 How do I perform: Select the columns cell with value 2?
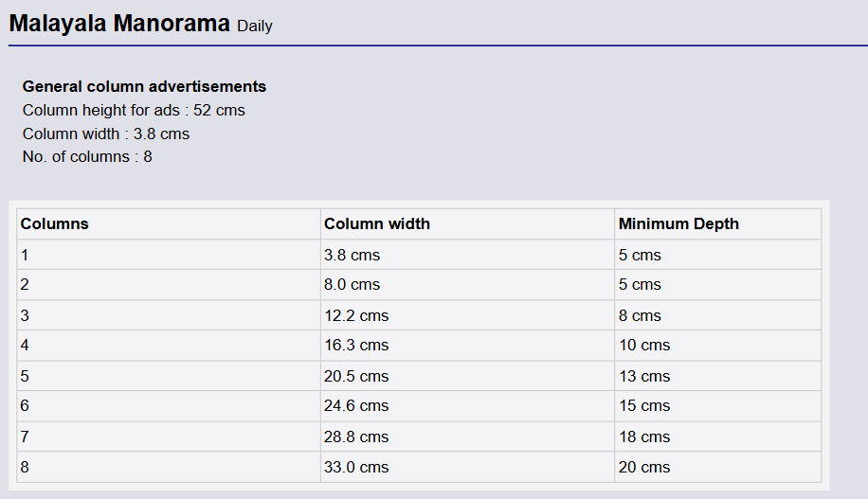pos(169,285)
